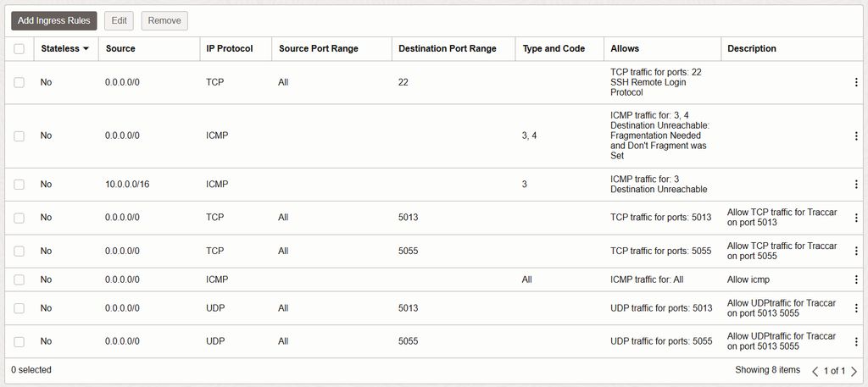Open actions menu for TCP 5013 rule
This screenshot has height=387, width=868.
[856, 218]
